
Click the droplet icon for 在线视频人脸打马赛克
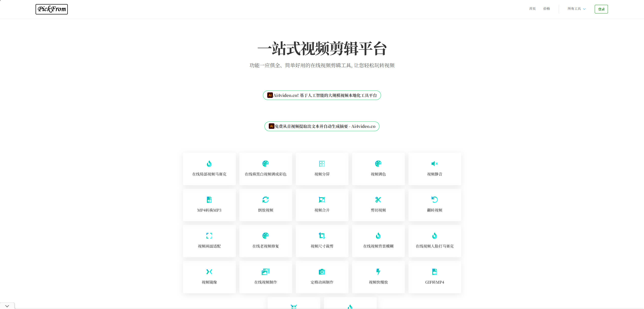click(x=435, y=236)
